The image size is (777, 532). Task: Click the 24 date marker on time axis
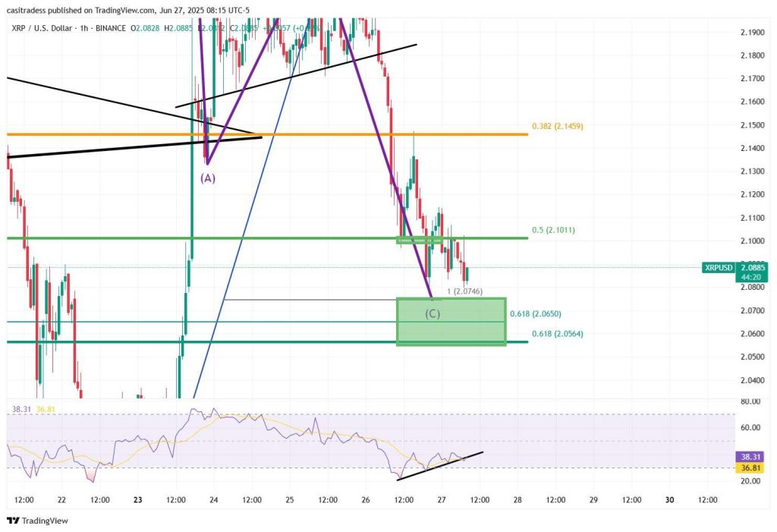pyautogui.click(x=213, y=500)
